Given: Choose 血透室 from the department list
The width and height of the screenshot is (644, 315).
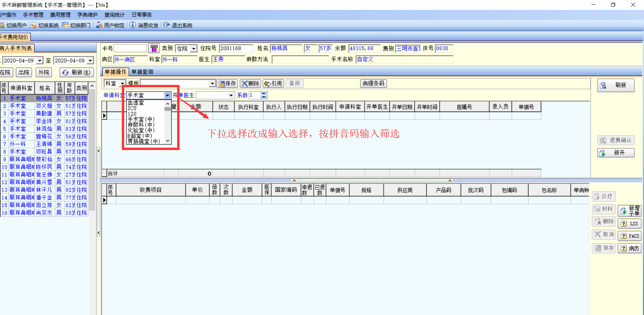Looking at the screenshot, I should tap(136, 103).
